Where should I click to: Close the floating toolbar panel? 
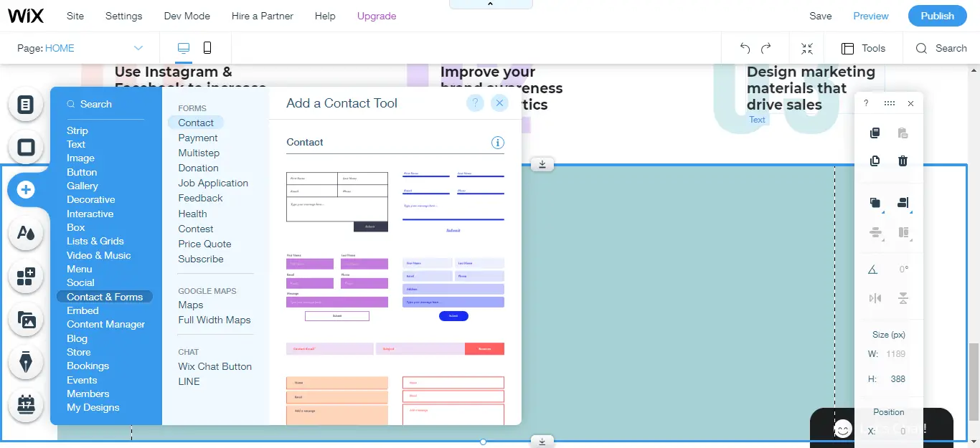[x=910, y=103]
